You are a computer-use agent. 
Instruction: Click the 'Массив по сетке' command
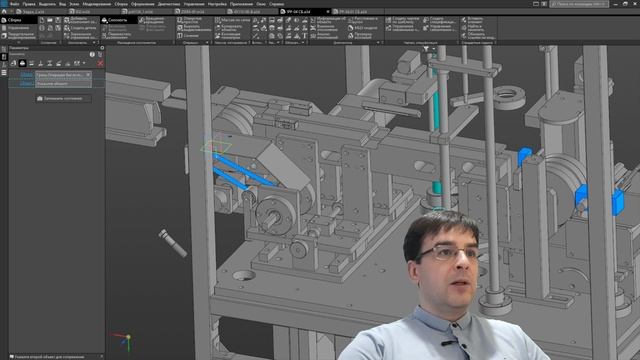tap(232, 20)
